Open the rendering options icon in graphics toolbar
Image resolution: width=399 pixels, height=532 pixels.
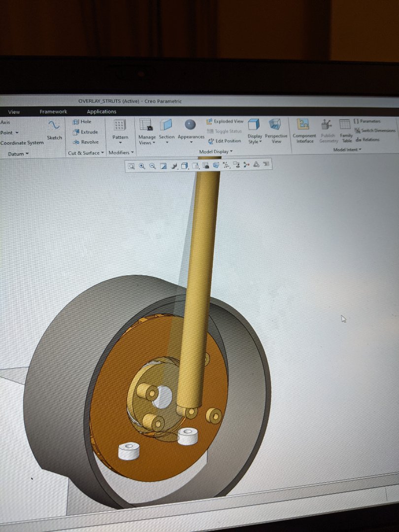(174, 166)
